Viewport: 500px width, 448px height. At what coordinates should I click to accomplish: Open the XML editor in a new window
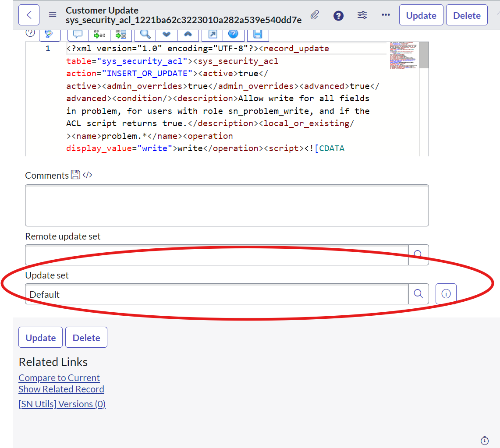coord(212,35)
